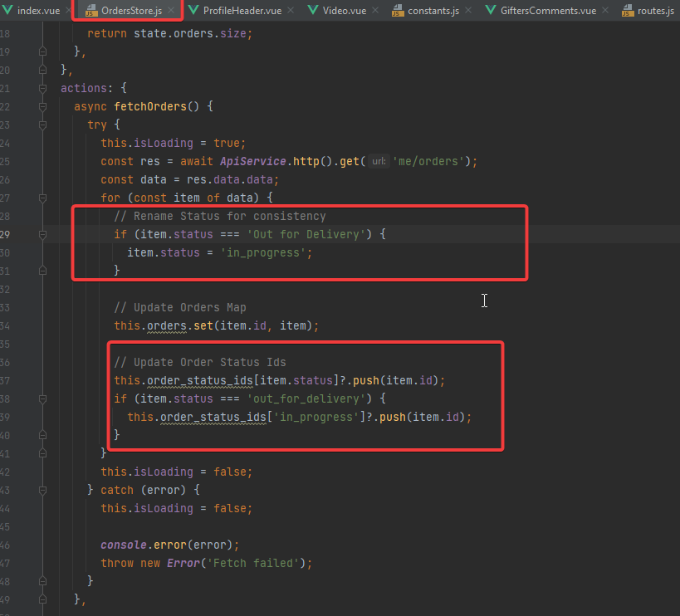The width and height of the screenshot is (680, 616).
Task: Click the 'me/orders' string
Action: coord(428,161)
